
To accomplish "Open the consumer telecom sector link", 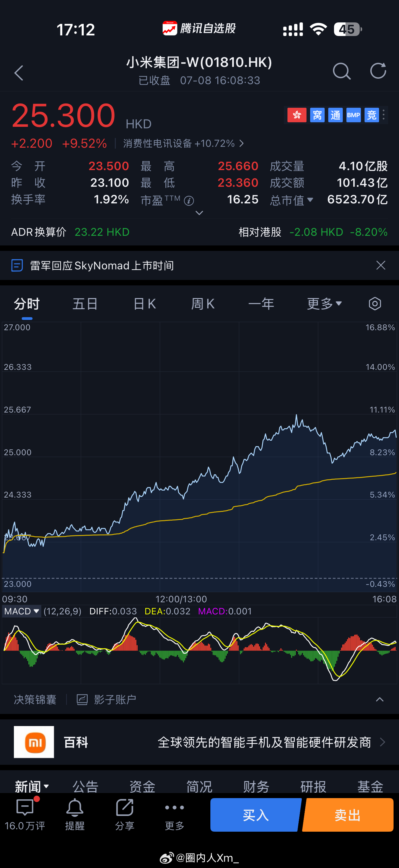I will tap(183, 143).
